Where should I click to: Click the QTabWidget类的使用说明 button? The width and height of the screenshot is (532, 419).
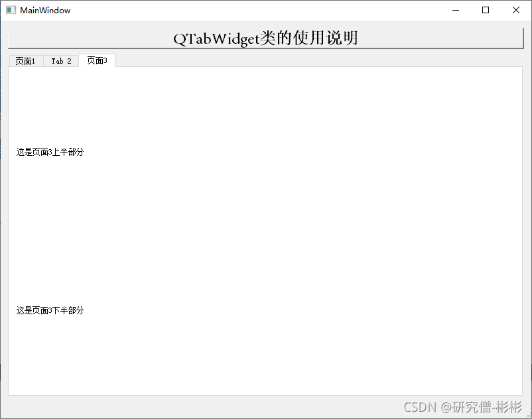click(x=266, y=38)
